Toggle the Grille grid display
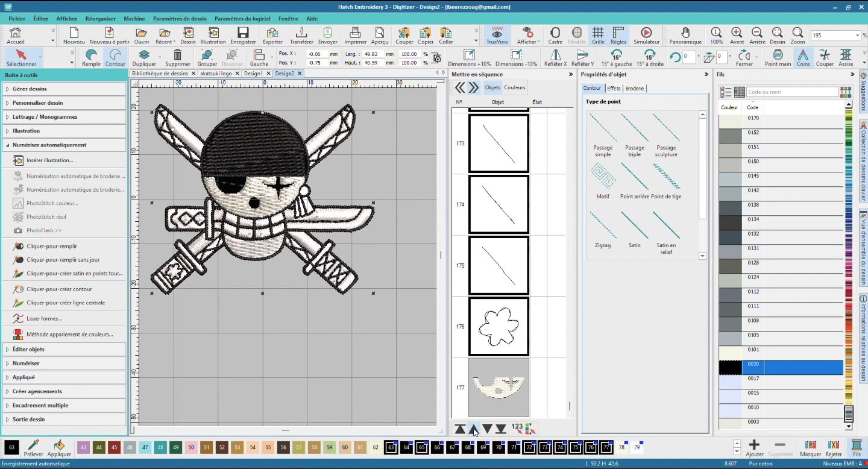 click(x=598, y=36)
